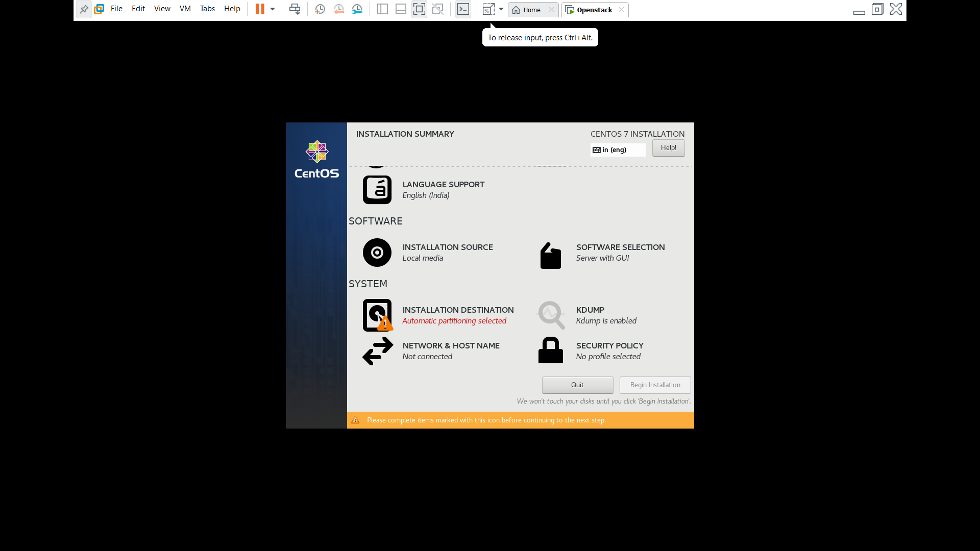Click the Help! button
Screen dimensions: 980x551
668,147
